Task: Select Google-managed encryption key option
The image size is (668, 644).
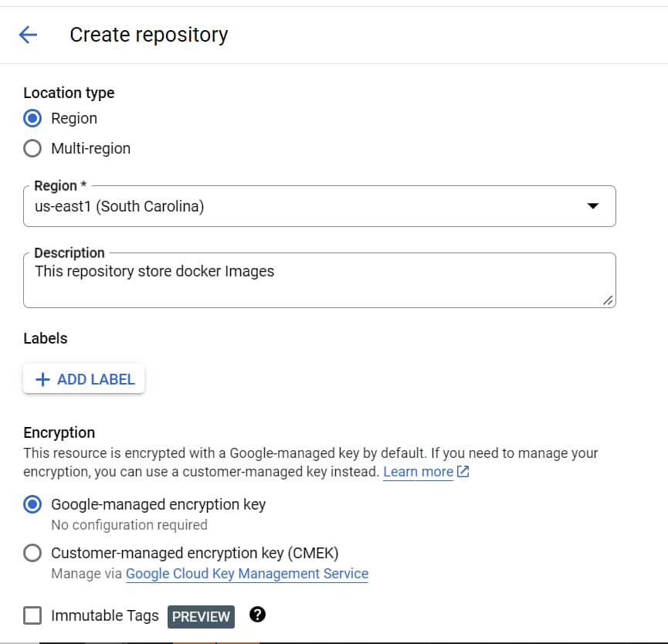Action: click(x=32, y=505)
